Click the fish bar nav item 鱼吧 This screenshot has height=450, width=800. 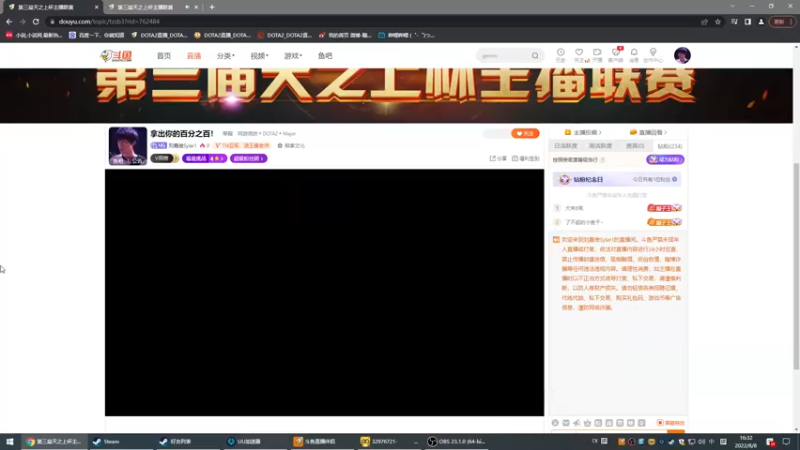[325, 56]
